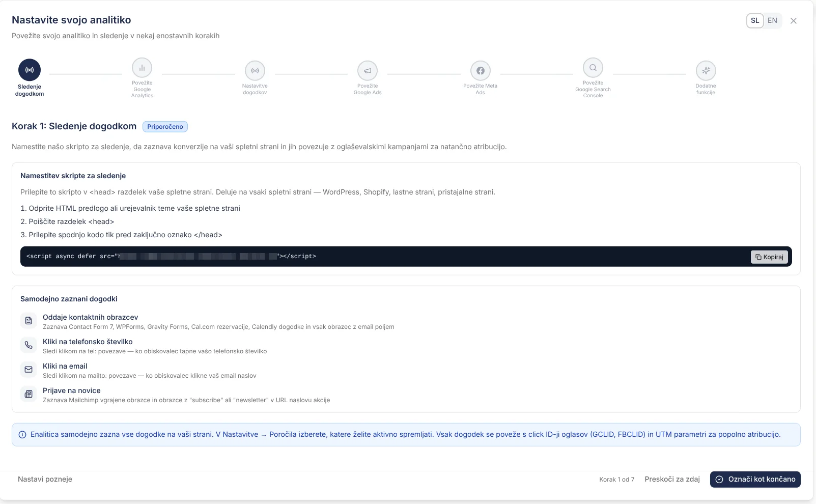Screen dimensions: 816x504
Task: Click the script code snippet field
Action: [x=356, y=257]
